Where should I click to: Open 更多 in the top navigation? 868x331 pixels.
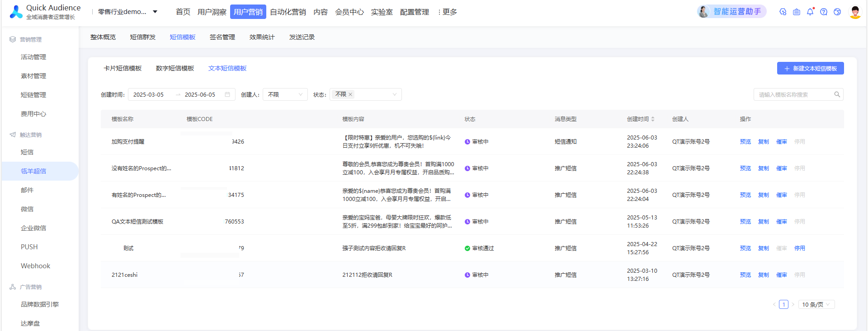(x=448, y=12)
